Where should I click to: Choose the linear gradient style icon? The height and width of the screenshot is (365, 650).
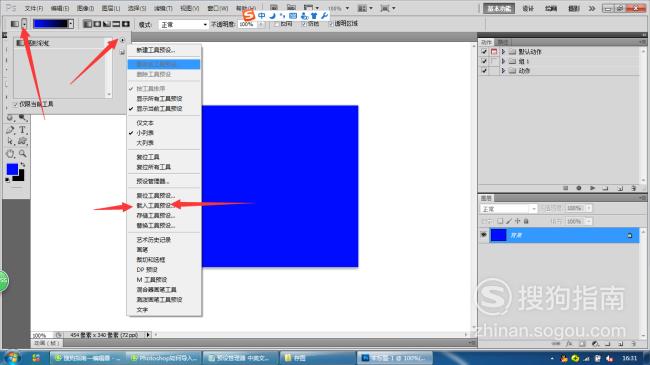(87, 24)
